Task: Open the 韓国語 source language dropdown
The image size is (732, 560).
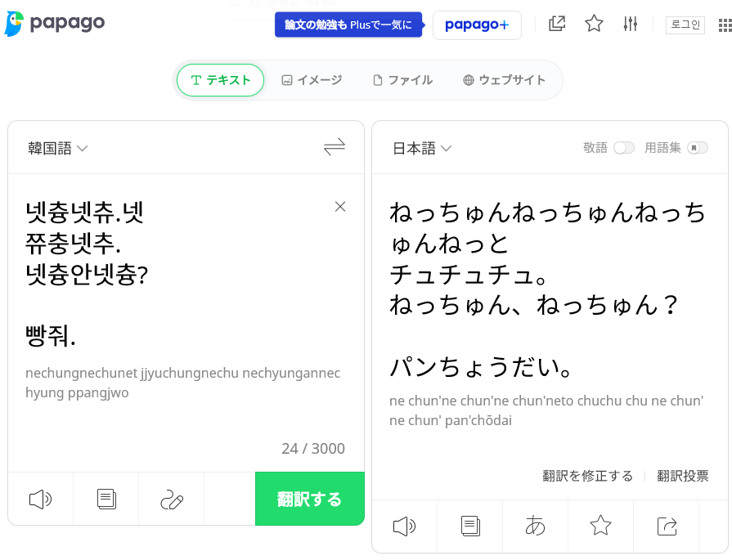Action: pos(58,148)
